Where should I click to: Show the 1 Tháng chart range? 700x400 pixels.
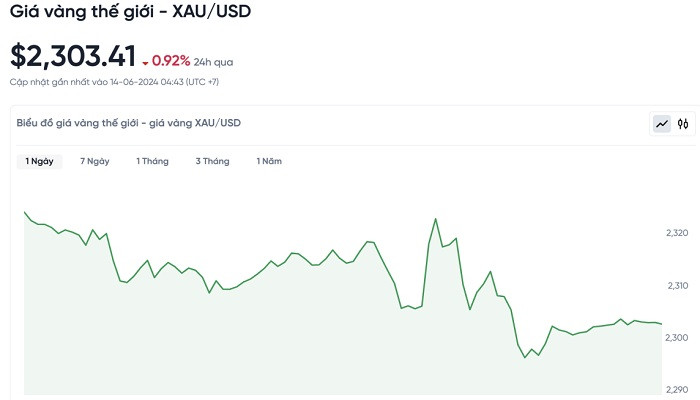[152, 161]
